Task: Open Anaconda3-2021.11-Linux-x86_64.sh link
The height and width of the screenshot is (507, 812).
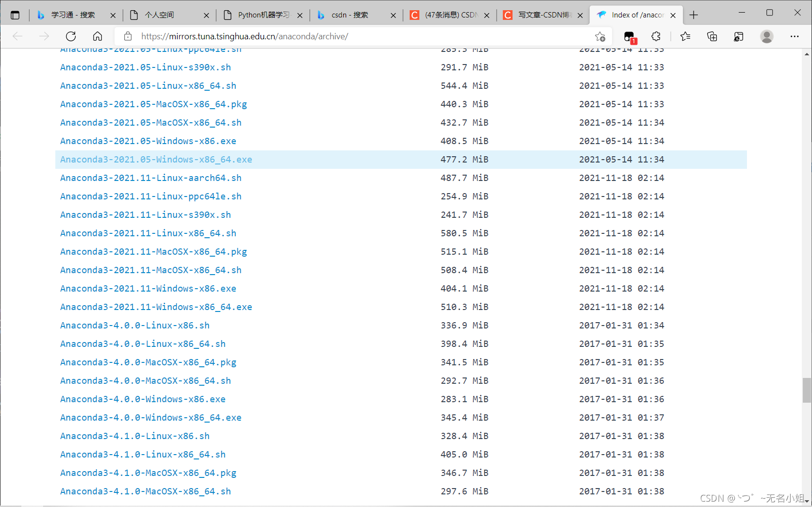Action: pyautogui.click(x=148, y=233)
